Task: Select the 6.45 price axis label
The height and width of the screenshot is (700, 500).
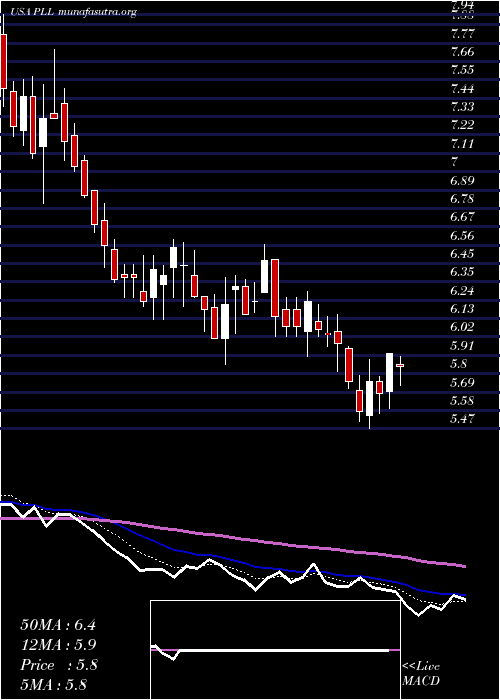Action: [462, 254]
